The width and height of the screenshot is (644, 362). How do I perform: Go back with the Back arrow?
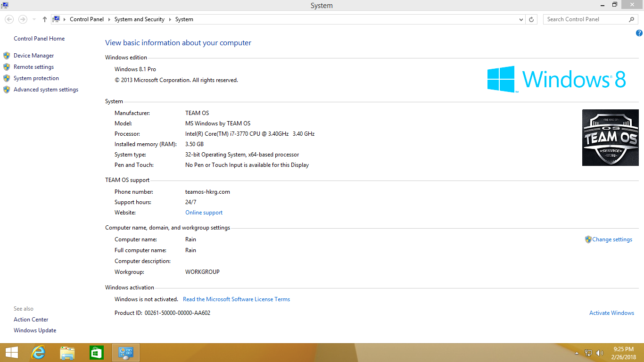pos(9,19)
